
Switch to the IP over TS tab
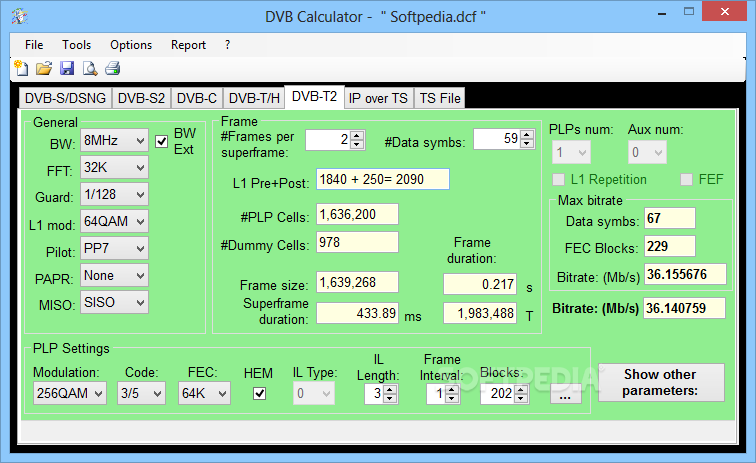click(x=378, y=98)
